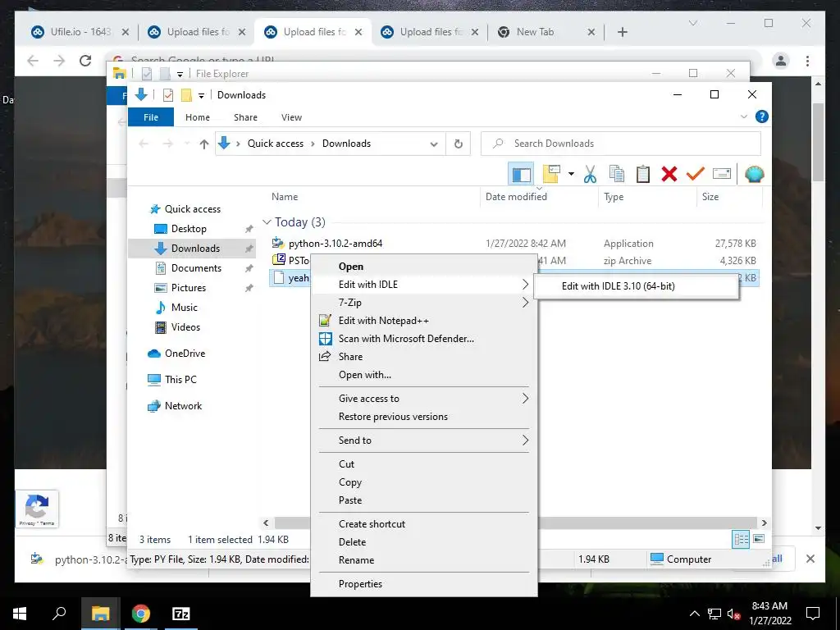The height and width of the screenshot is (630, 840).
Task: Click the Downloads title bar properties icon
Action: (x=168, y=95)
